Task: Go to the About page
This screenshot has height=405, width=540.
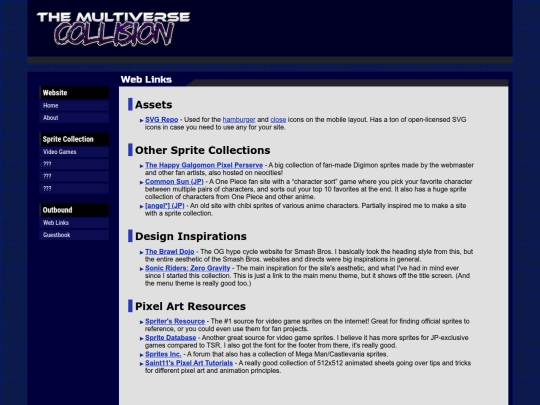Action: pyautogui.click(x=74, y=118)
